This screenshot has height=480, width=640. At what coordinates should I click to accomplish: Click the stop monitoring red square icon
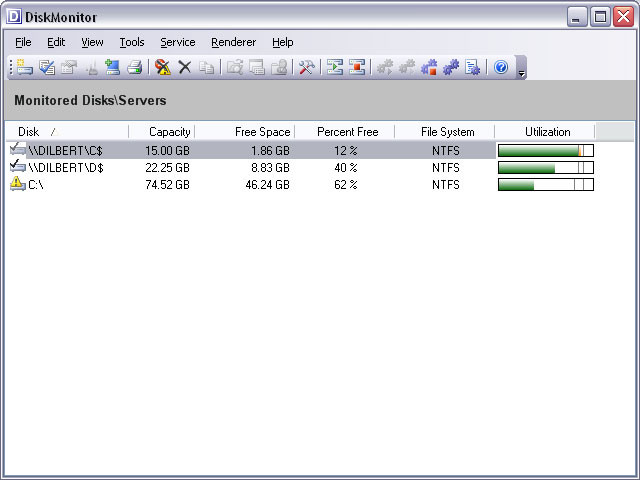[x=357, y=67]
